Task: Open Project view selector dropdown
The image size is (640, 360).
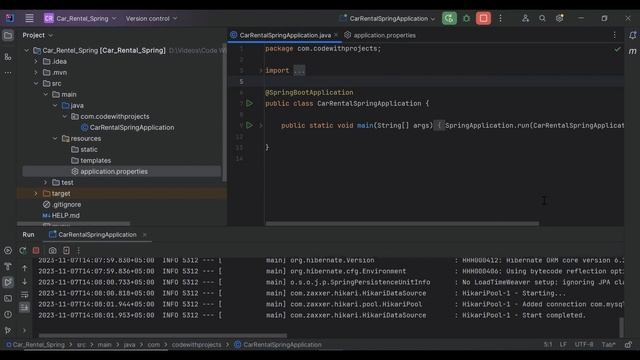Action: pos(38,36)
